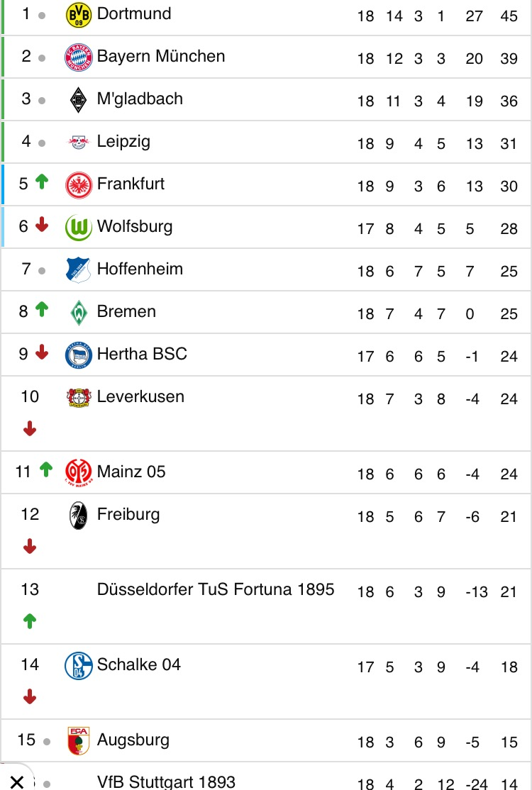This screenshot has width=532, height=790.
Task: Open VfB Stuttgart 1893 team link
Action: tap(166, 781)
